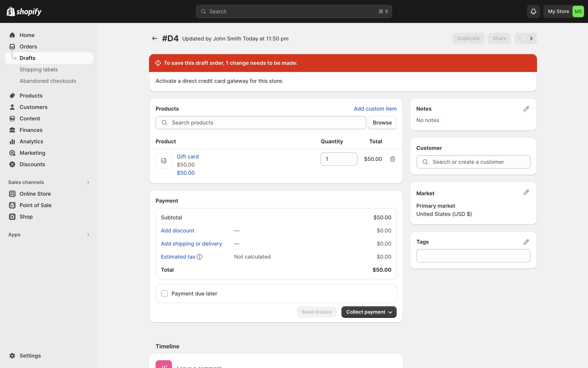Expand the Apps section
The height and width of the screenshot is (368, 588).
tap(88, 235)
